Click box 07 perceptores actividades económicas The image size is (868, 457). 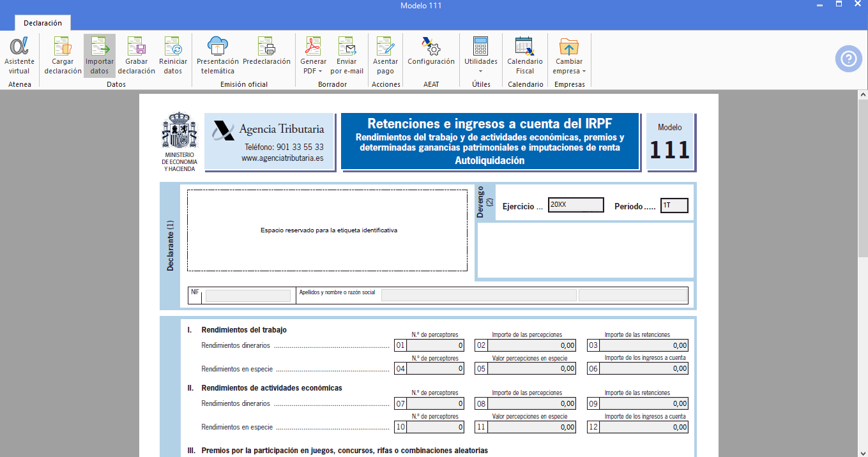[x=436, y=403]
